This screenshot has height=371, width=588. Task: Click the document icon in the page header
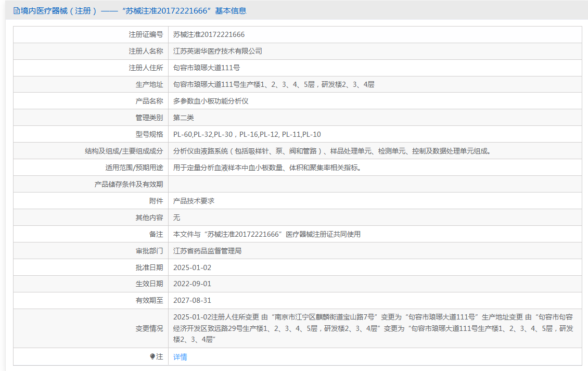[x=17, y=11]
